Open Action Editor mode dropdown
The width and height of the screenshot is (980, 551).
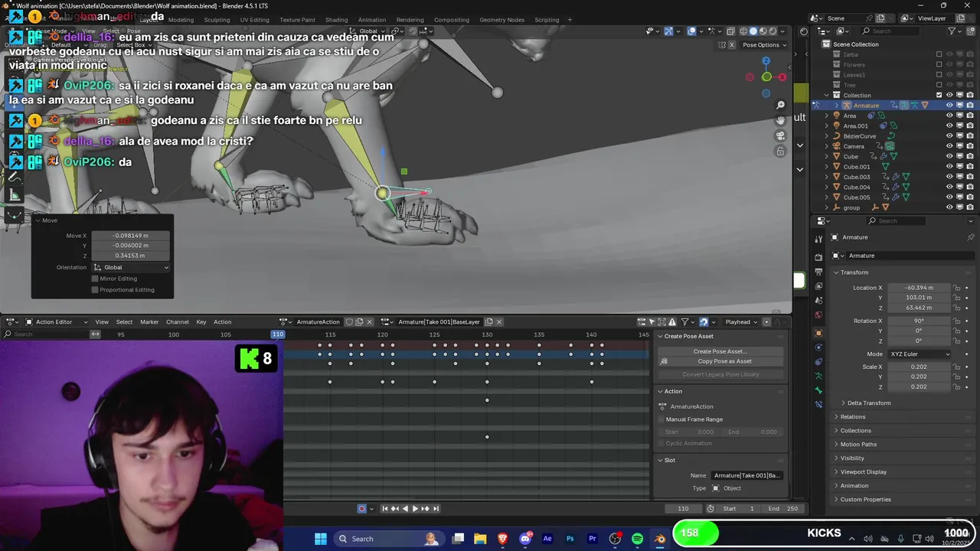57,322
